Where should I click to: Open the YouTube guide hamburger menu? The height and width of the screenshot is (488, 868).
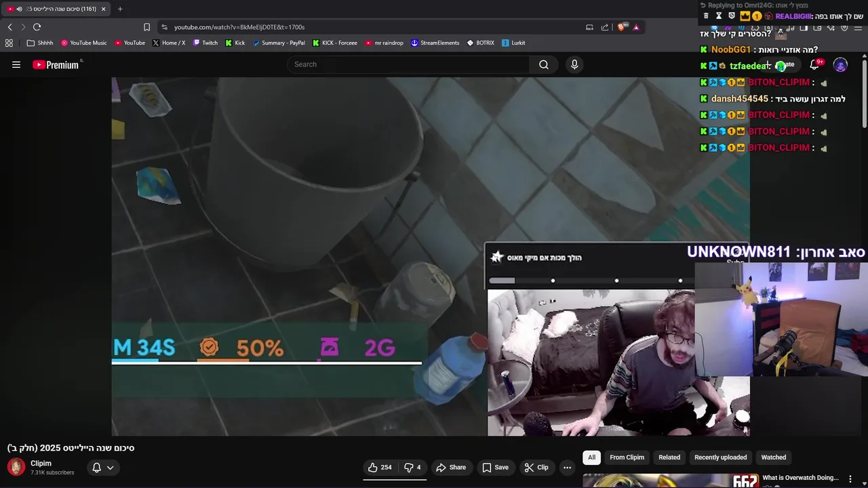pos(16,64)
